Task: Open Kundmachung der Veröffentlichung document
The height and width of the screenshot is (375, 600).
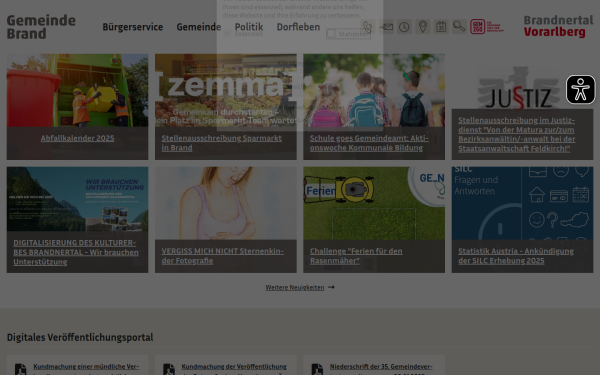Action: pyautogui.click(x=234, y=369)
